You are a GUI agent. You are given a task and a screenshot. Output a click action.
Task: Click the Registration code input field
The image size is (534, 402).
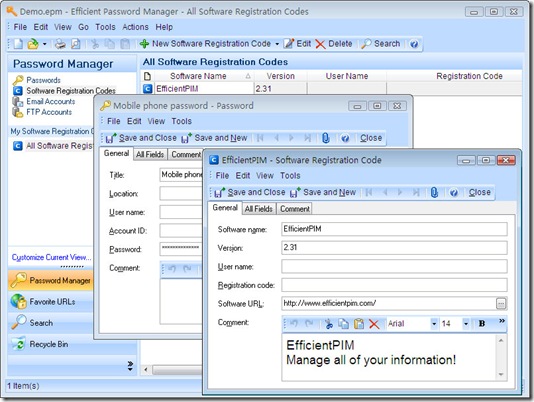(394, 285)
